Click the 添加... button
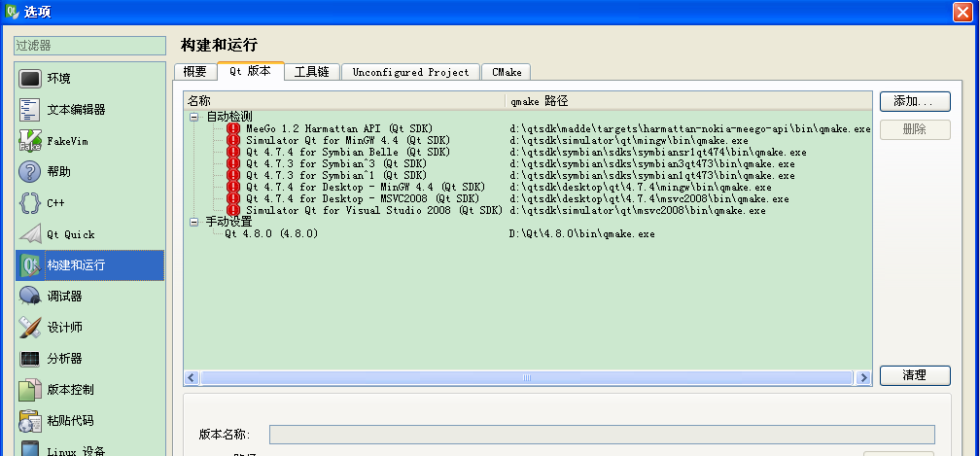The height and width of the screenshot is (456, 980). [915, 101]
